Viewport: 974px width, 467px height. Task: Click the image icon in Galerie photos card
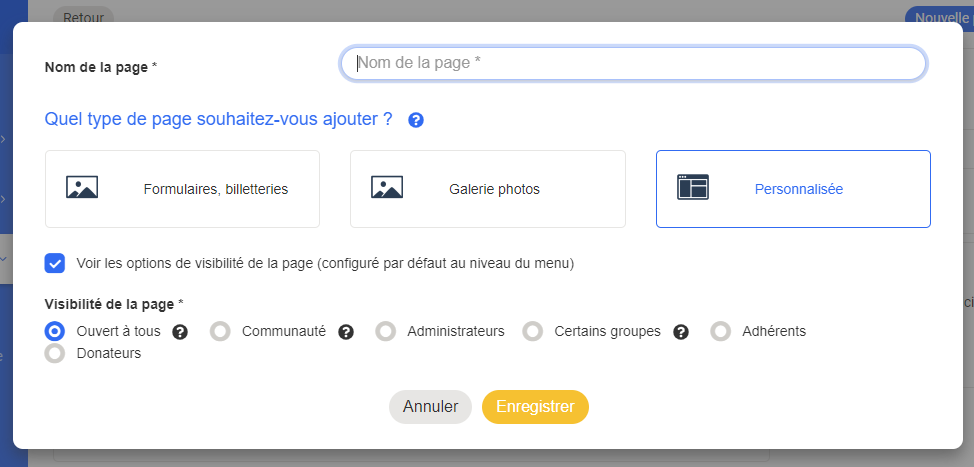(387, 188)
